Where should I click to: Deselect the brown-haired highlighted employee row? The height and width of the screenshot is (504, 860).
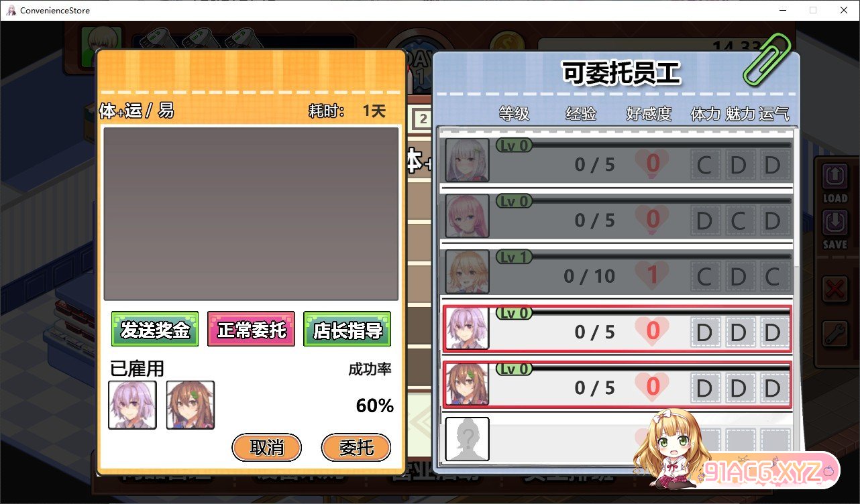pos(617,384)
